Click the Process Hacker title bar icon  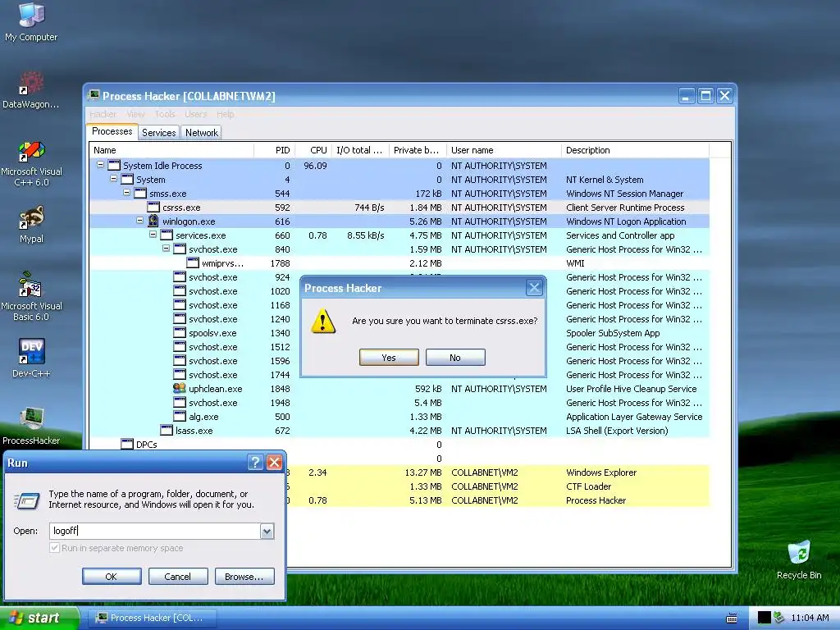94,95
